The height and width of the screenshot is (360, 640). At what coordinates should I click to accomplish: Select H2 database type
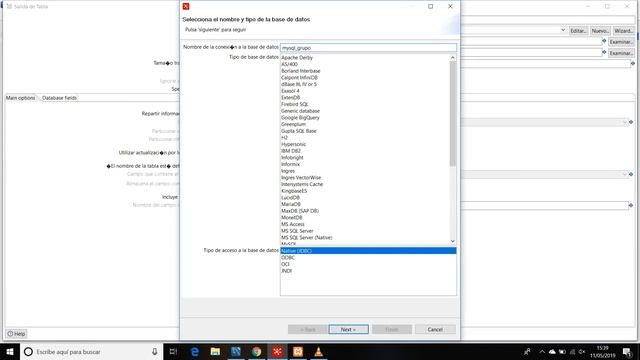point(284,138)
